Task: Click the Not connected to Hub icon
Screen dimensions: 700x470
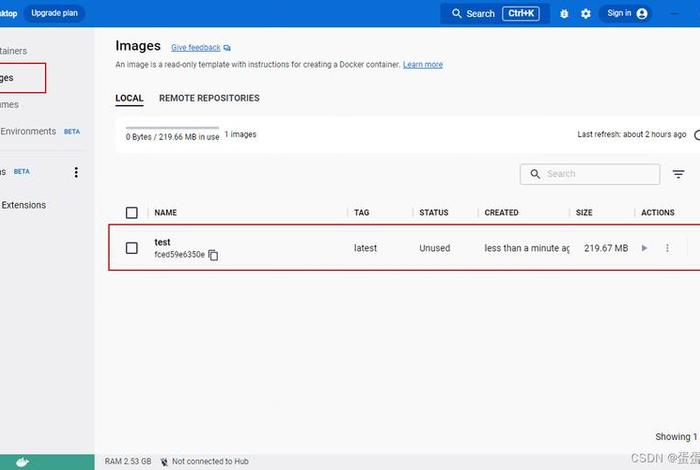Action: click(x=164, y=462)
